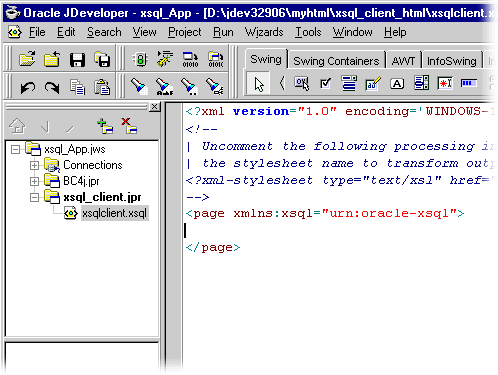Image resolution: width=498 pixels, height=375 pixels.
Task: Click the Save All icon
Action: pyautogui.click(x=102, y=59)
